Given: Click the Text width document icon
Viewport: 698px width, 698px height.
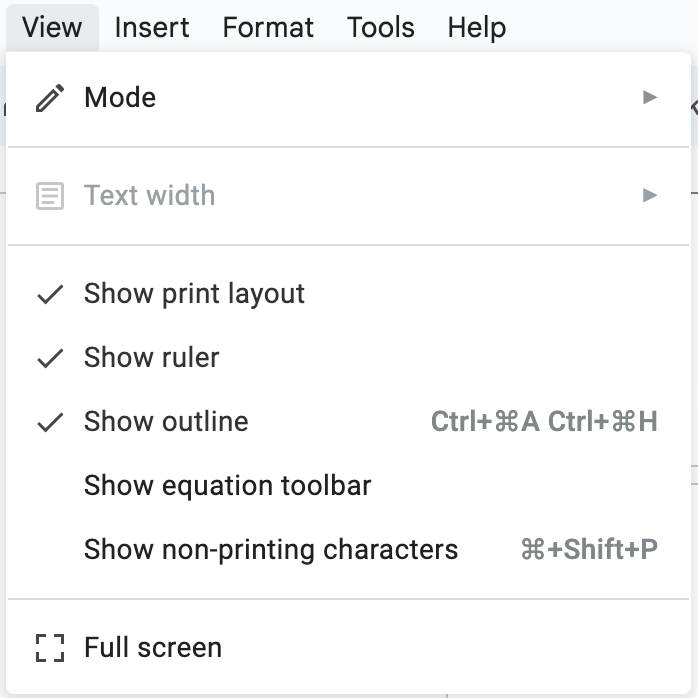Looking at the screenshot, I should [x=50, y=195].
